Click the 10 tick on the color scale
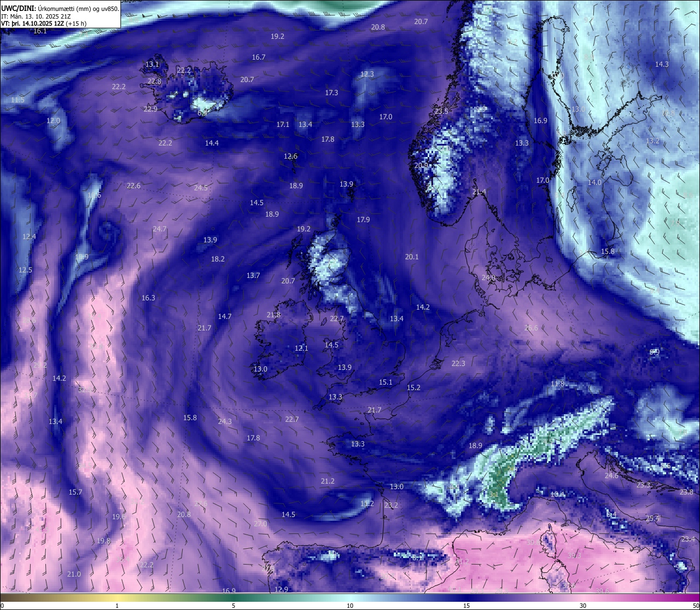Screen dimensions: 700x610 [350, 606]
